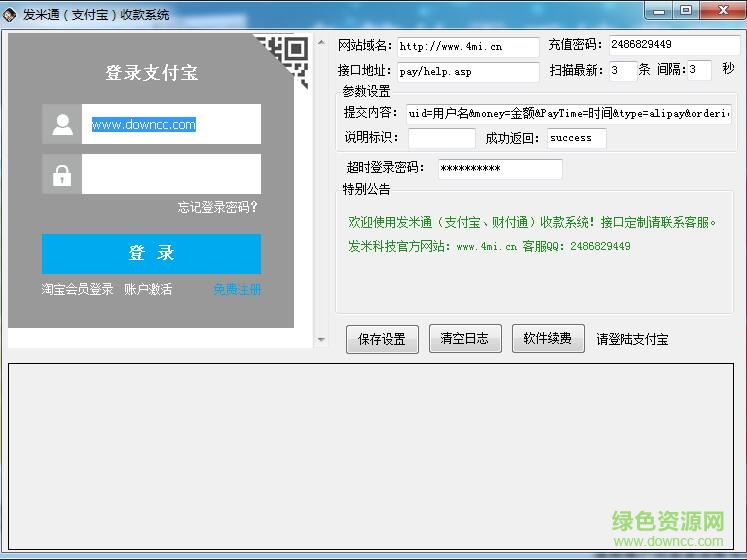Click the scroll down arrow beside login panel

pyautogui.click(x=321, y=340)
